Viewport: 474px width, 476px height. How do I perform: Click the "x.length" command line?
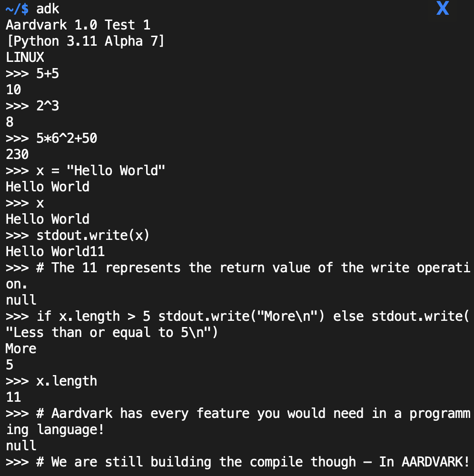pyautogui.click(x=67, y=381)
